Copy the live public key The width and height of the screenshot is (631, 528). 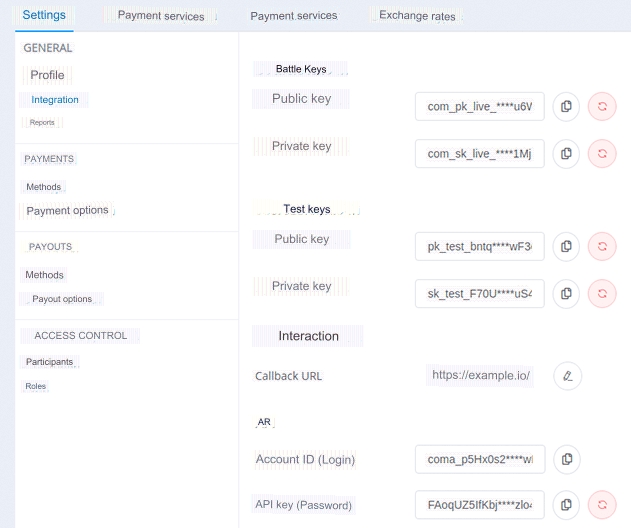point(566,106)
